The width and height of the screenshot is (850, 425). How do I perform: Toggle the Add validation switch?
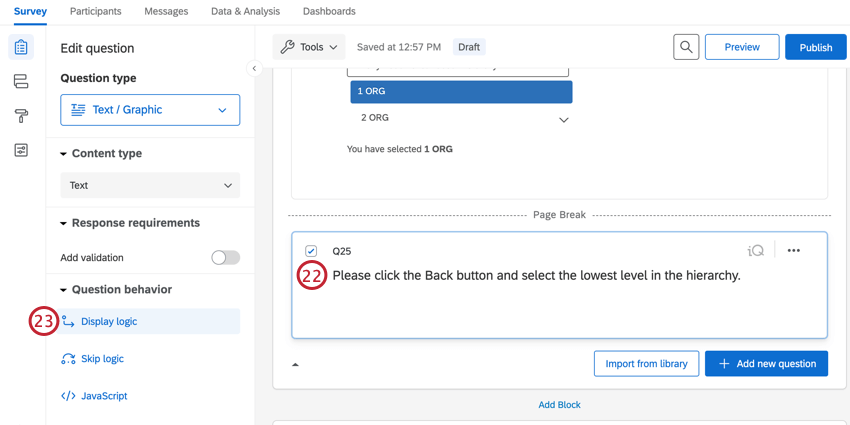coord(225,258)
